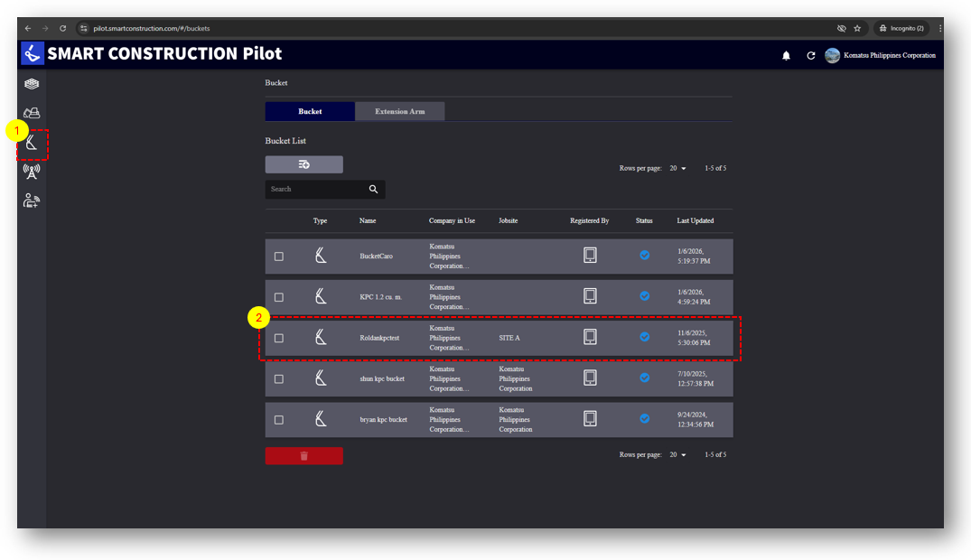Screen dimensions: 971x560
Task: Switch to the Extension Arm tab
Action: pyautogui.click(x=399, y=112)
